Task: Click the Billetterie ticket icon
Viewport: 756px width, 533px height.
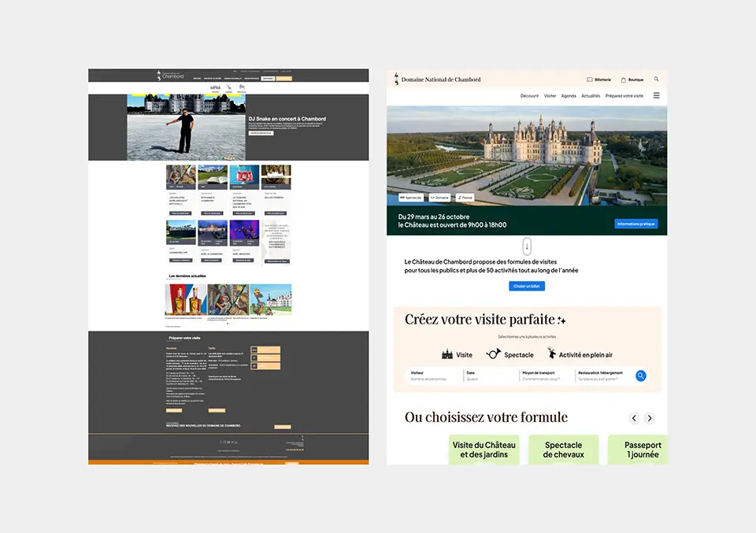Action: (590, 80)
